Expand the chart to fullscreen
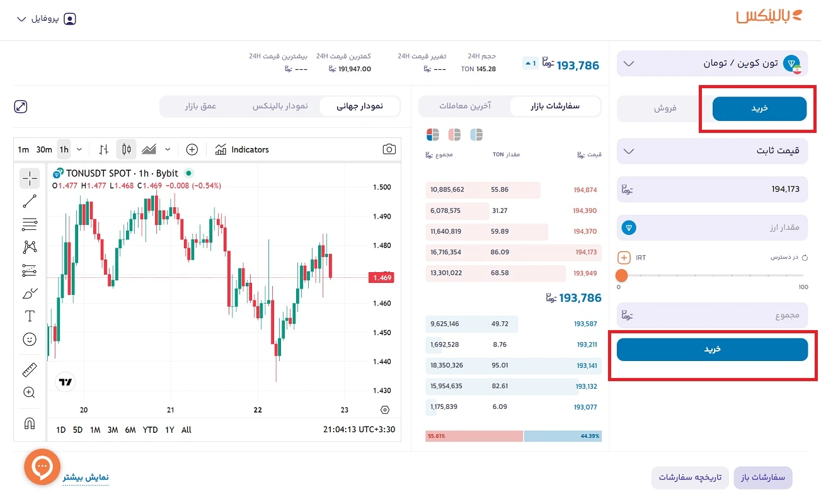The height and width of the screenshot is (504, 821). click(21, 106)
